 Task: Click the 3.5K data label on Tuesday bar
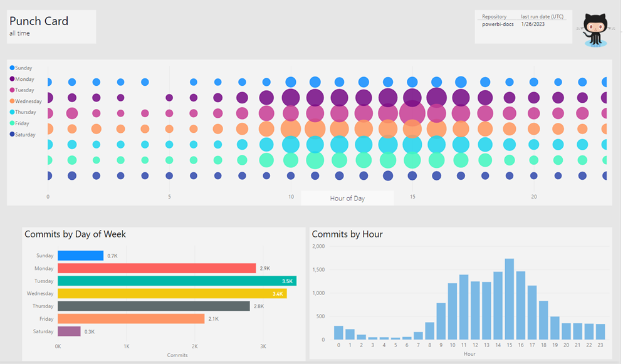click(x=287, y=281)
